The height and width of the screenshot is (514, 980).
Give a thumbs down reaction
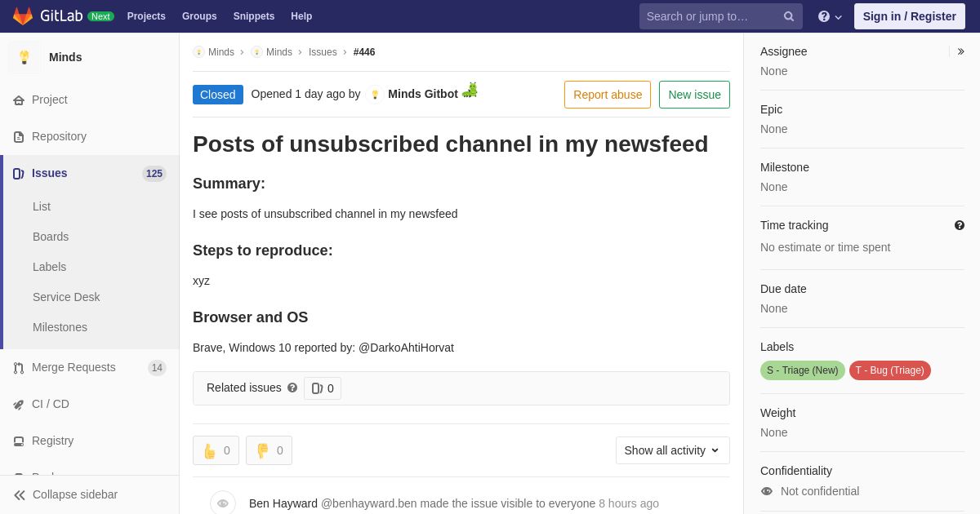(269, 450)
